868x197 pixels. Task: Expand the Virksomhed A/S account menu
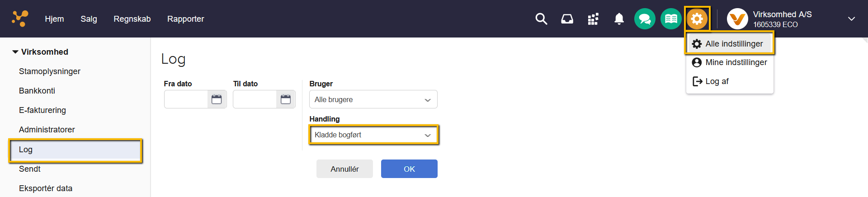coord(851,19)
